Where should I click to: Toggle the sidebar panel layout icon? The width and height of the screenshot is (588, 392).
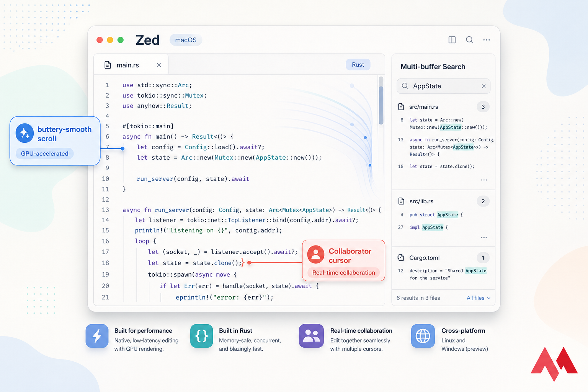point(452,40)
